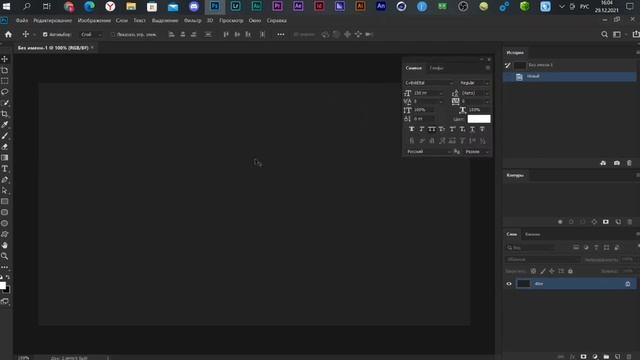Click the background color swatch
Viewport: 640px width, 360px height.
pyautogui.click(x=7, y=290)
